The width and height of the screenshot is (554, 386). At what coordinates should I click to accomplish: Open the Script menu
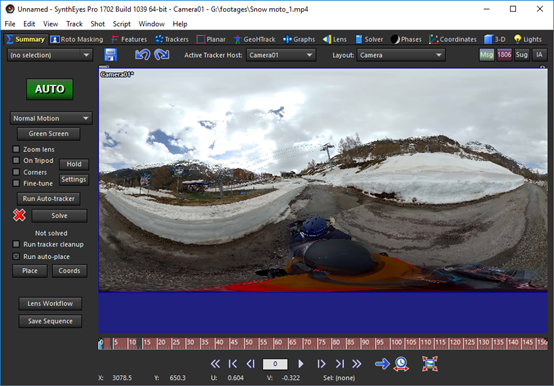122,24
